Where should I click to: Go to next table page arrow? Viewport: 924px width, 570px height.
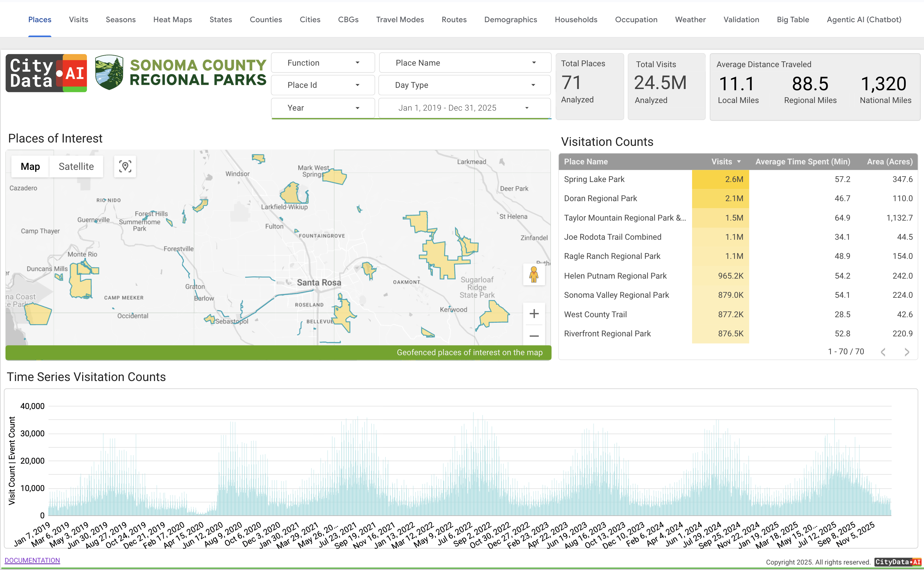tap(907, 352)
